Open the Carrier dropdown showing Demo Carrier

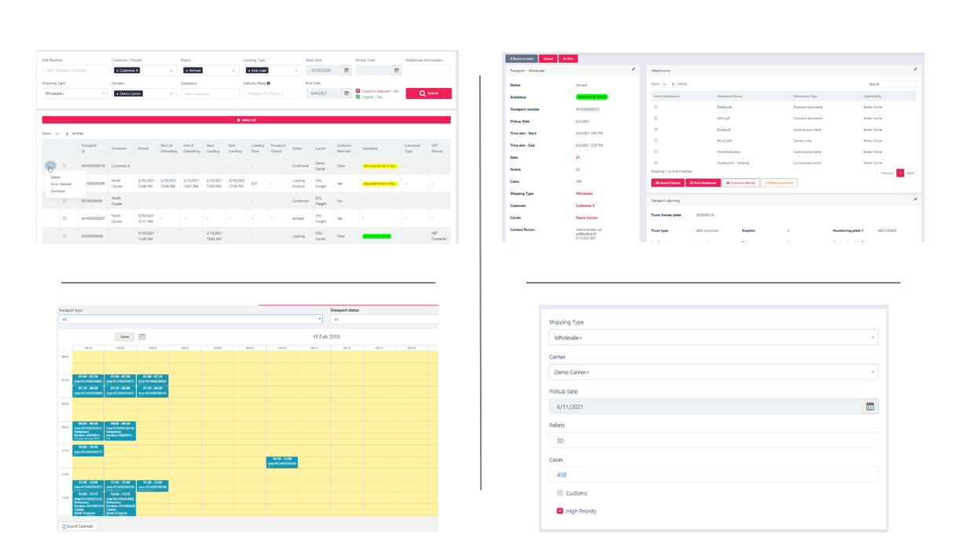tap(713, 372)
